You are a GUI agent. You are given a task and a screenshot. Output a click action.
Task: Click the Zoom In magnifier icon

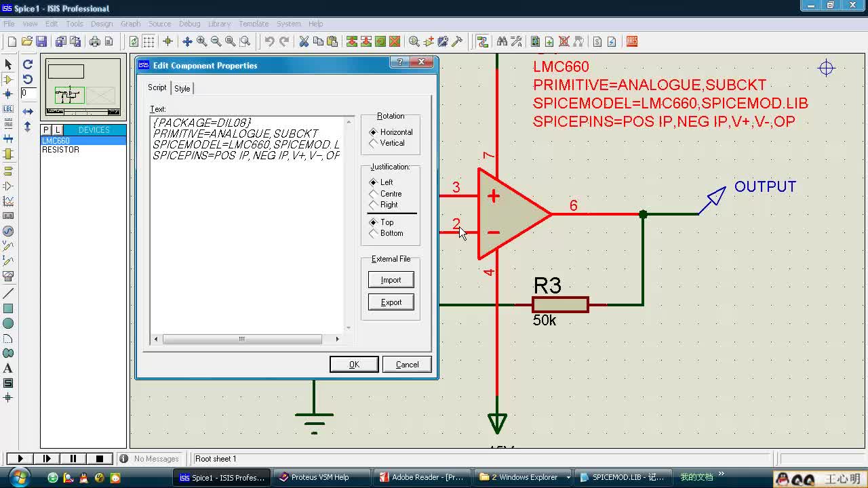[201, 41]
